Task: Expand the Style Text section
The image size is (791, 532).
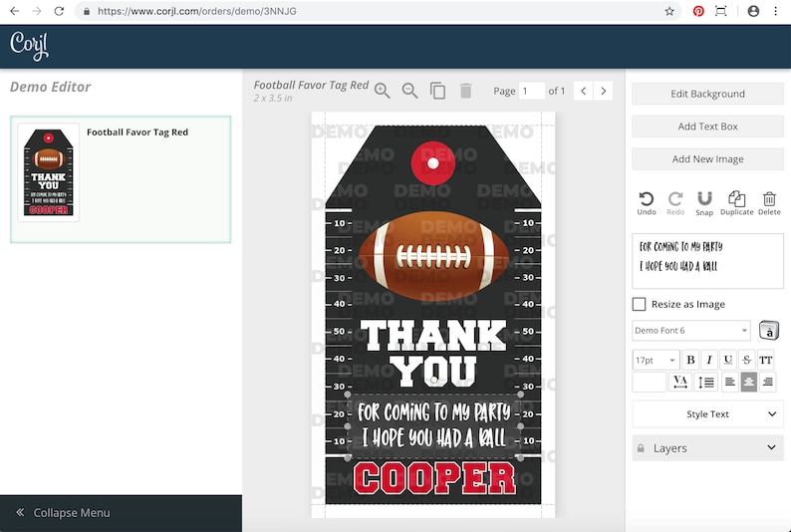Action: click(x=707, y=414)
